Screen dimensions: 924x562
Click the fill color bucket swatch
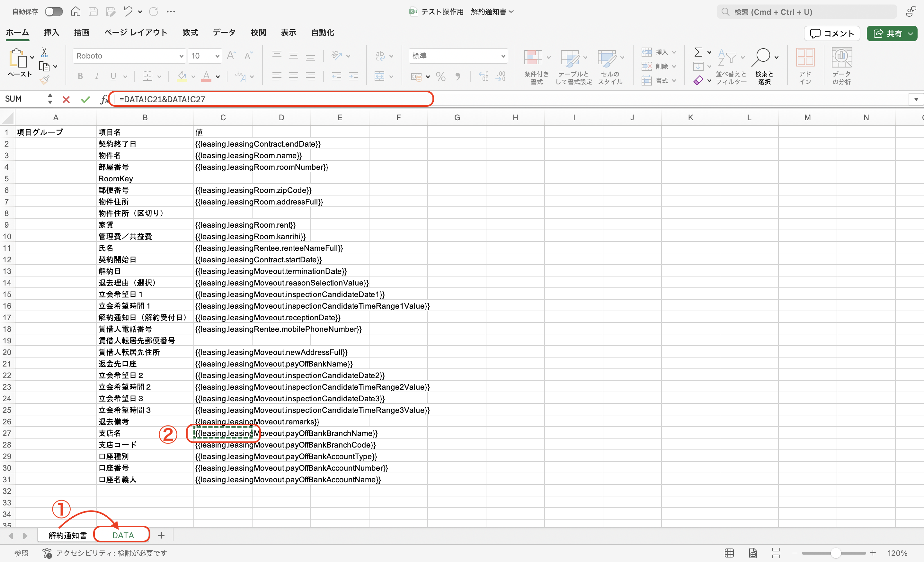click(182, 76)
